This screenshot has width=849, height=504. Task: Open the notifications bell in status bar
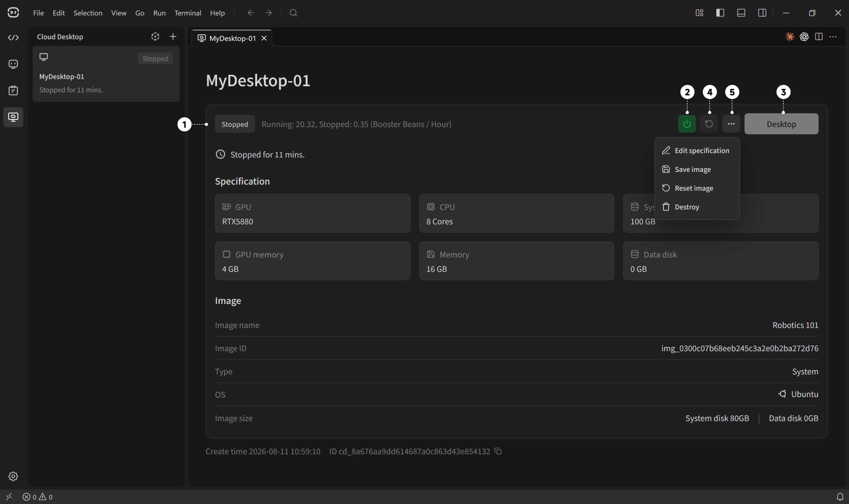pyautogui.click(x=840, y=497)
